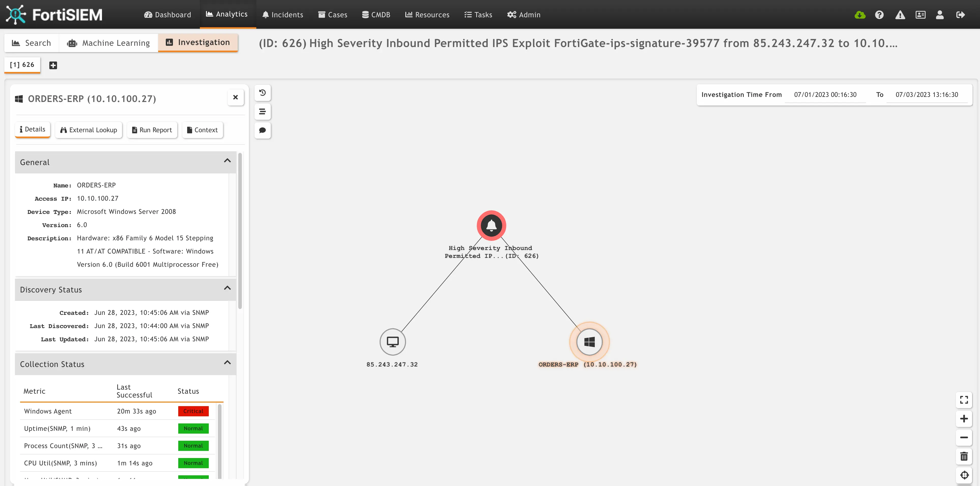Edit the Investigation Time From field

tap(825, 95)
